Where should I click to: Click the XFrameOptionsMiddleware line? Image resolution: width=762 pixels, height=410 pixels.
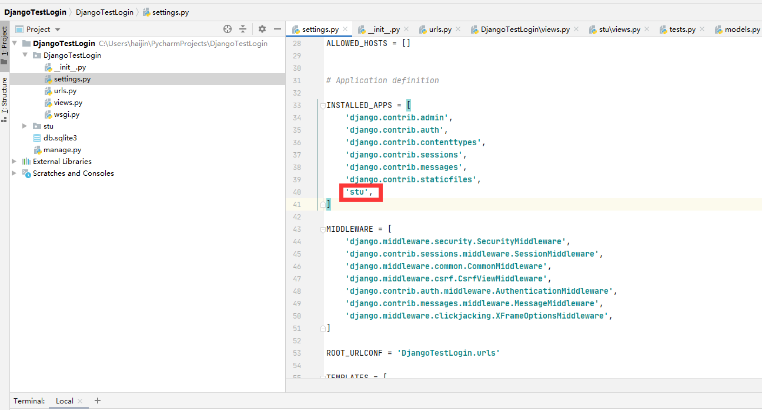pyautogui.click(x=479, y=316)
